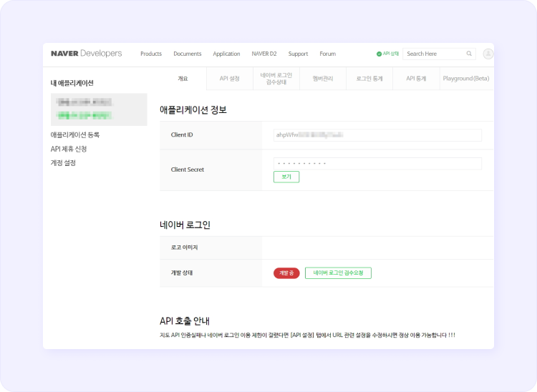The width and height of the screenshot is (537, 392).
Task: Click the Client ID value field
Action: click(x=377, y=135)
